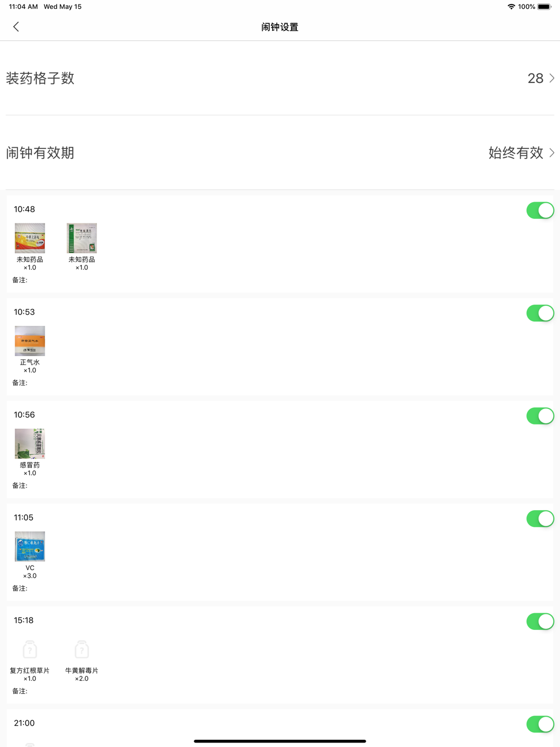Screen dimensions: 560x747
Task: Open the 装药格子数 setting row
Action: coord(280,78)
